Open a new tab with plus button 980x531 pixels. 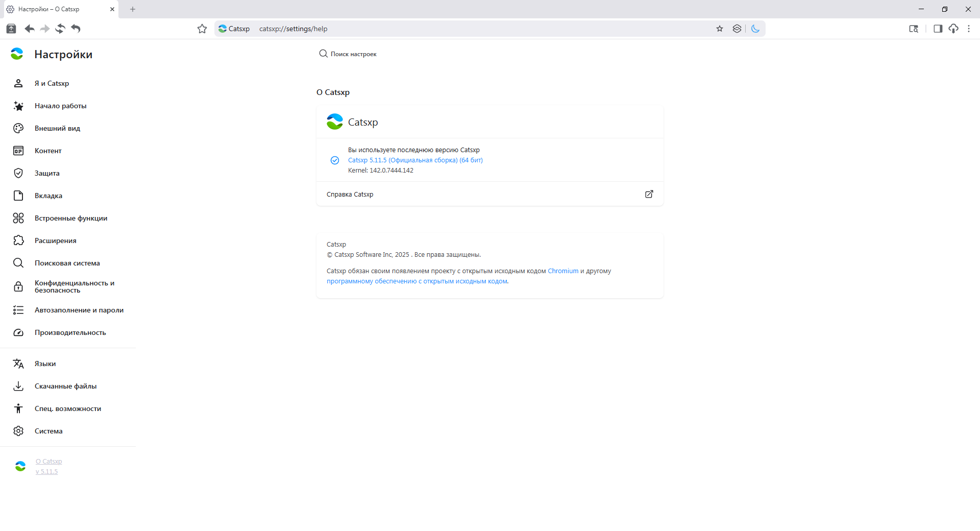[133, 9]
